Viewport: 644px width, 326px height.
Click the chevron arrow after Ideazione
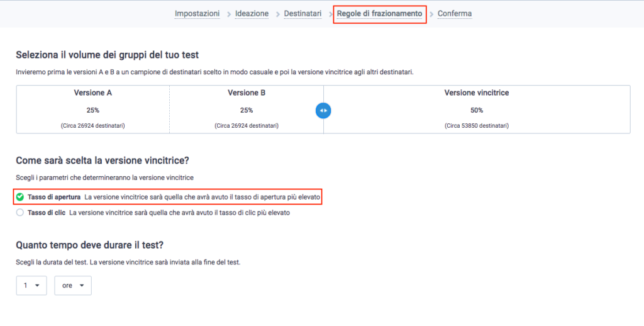277,14
